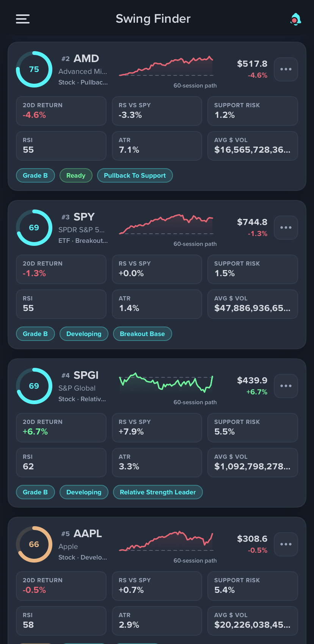Tap AMD Support Risk 1.2% tile

click(x=253, y=111)
